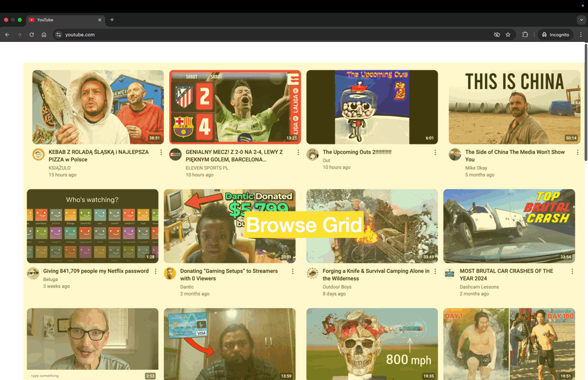Click ELEVEN SPORTS PL channel name
This screenshot has width=588, height=380.
coord(207,168)
